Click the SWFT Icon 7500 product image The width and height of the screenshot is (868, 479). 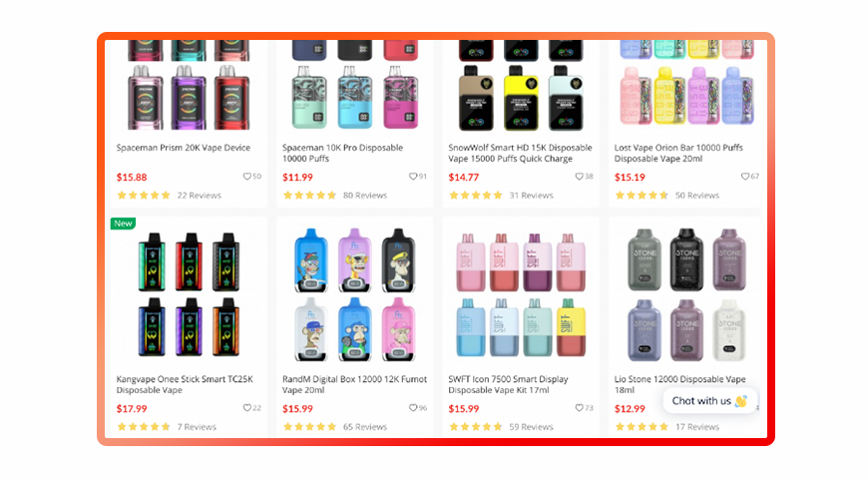pyautogui.click(x=521, y=294)
